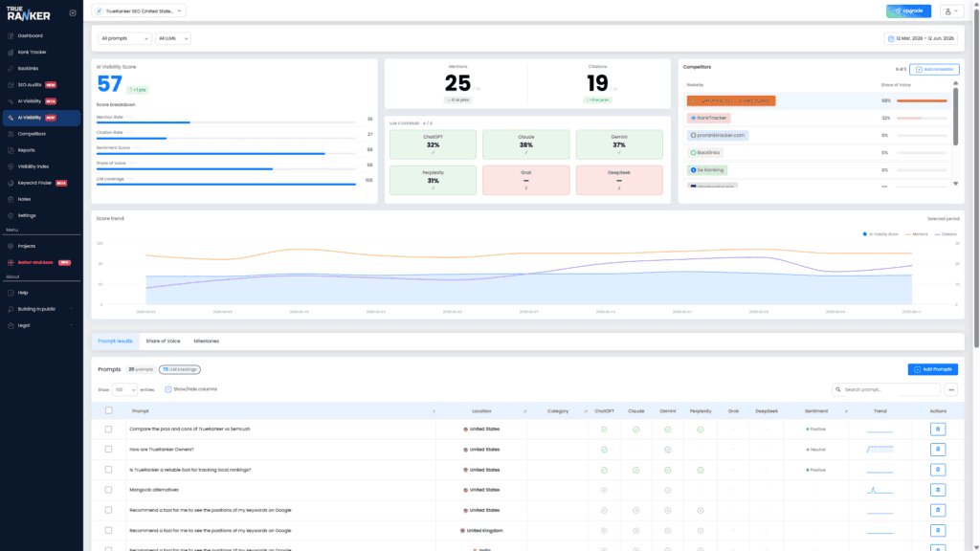Click the date range 12 Mar – 12 Jun field

click(921, 38)
